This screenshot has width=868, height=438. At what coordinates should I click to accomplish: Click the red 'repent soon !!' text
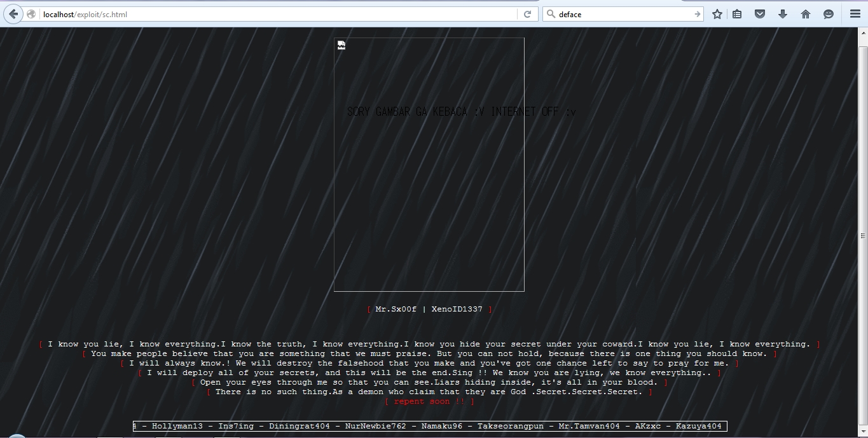click(x=431, y=401)
